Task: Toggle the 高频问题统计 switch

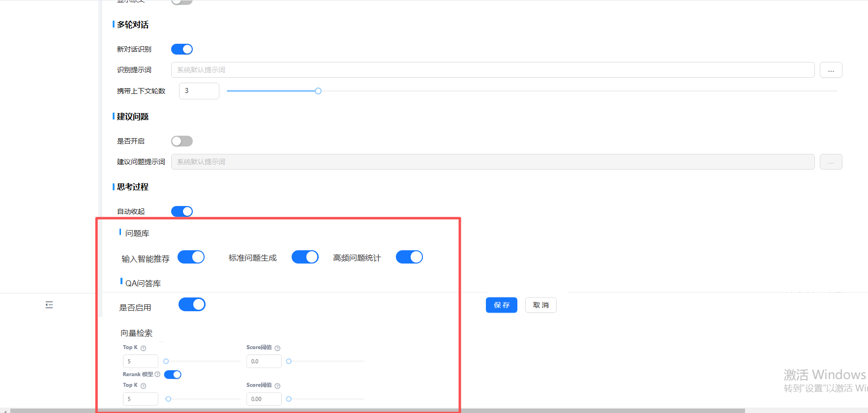Action: click(x=409, y=257)
